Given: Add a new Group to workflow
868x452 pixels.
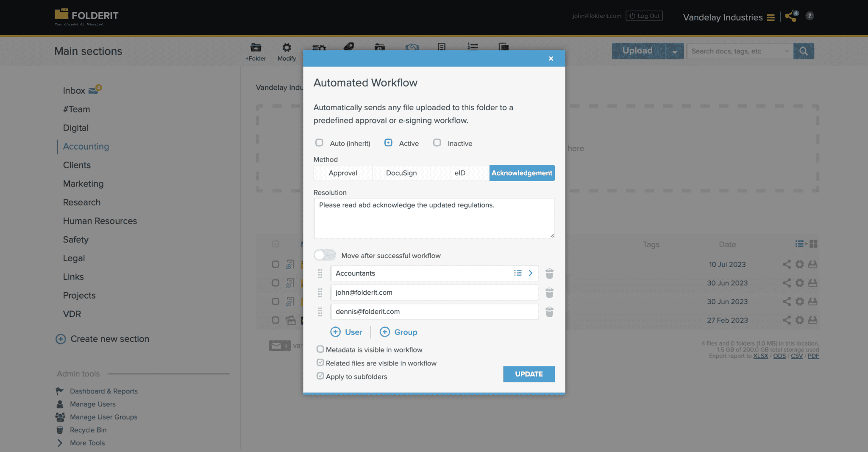Looking at the screenshot, I should tap(398, 332).
